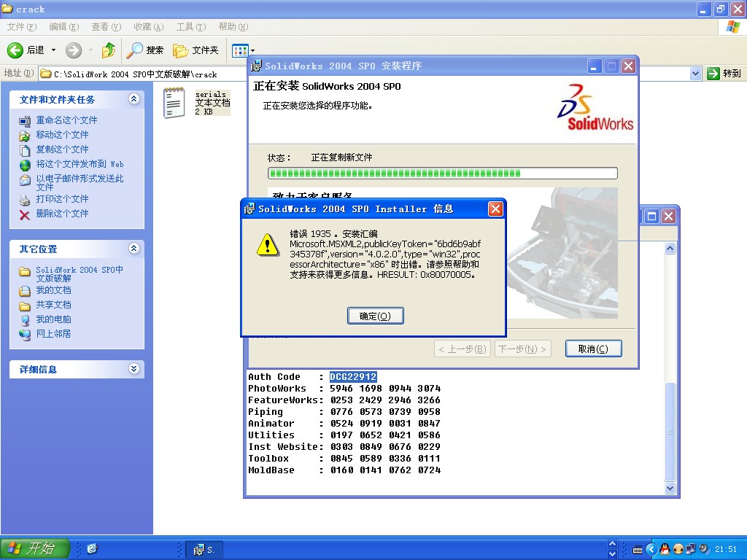Toggle the Folders (文件夹) pane

point(196,50)
